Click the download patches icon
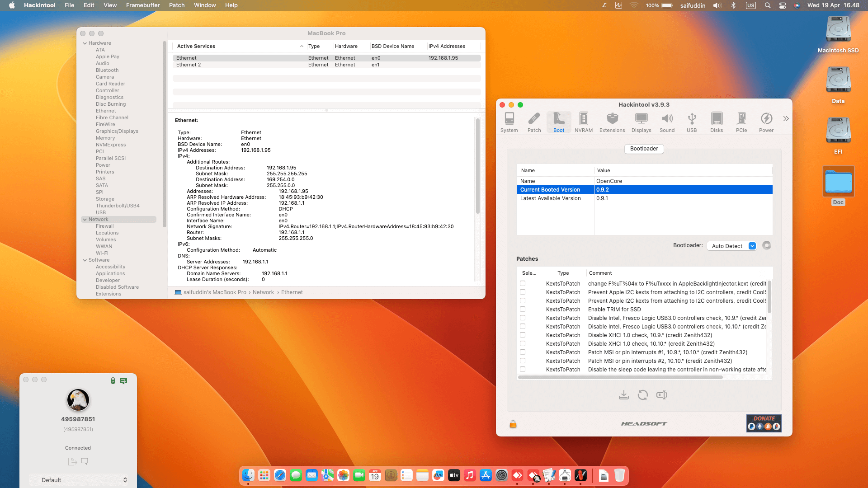 coord(623,395)
